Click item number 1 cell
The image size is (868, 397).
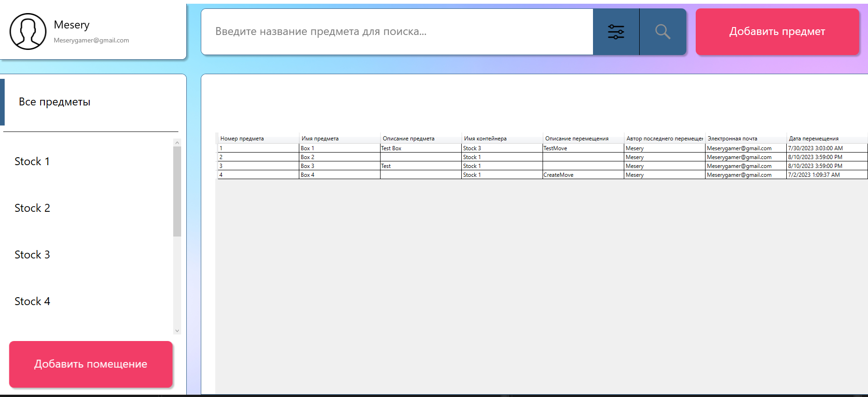pyautogui.click(x=258, y=148)
